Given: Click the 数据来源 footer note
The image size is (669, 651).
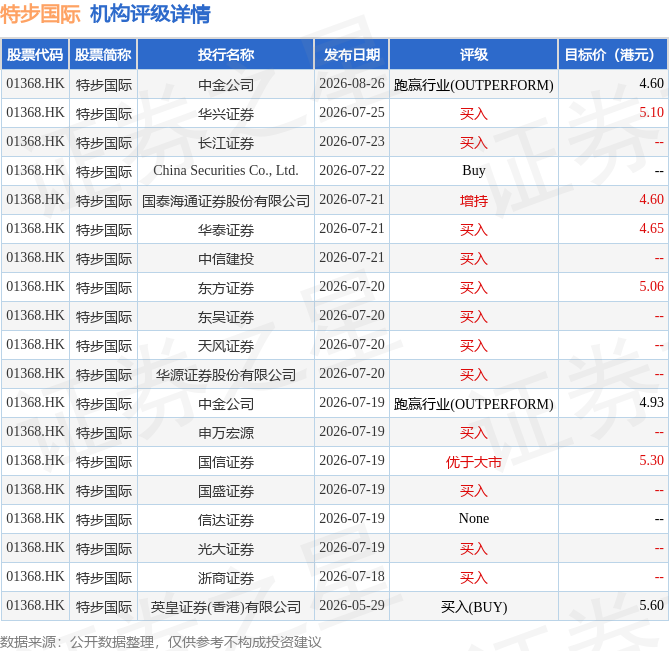Looking at the screenshot, I should pos(161,642).
